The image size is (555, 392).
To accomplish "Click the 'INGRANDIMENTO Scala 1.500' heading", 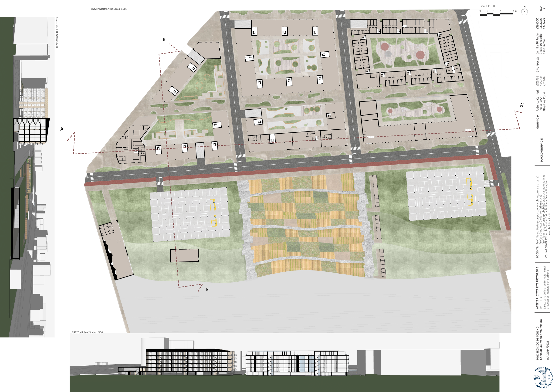I will pos(109,9).
